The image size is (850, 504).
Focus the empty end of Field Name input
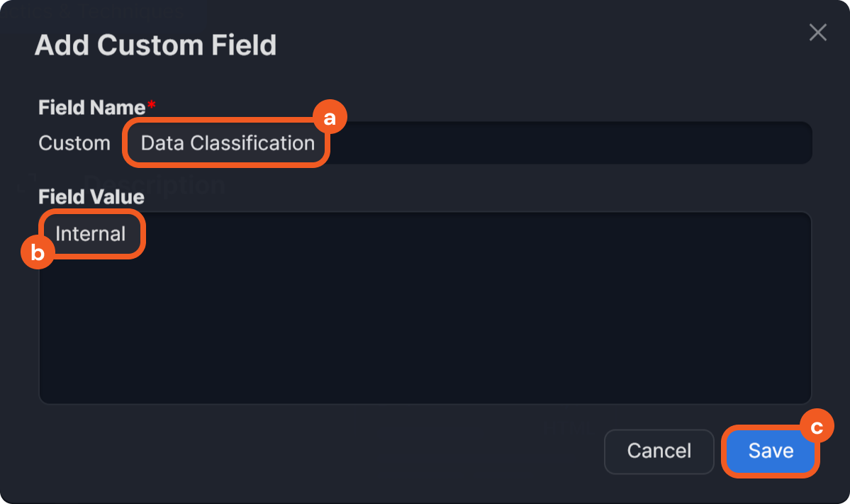[x=567, y=143]
